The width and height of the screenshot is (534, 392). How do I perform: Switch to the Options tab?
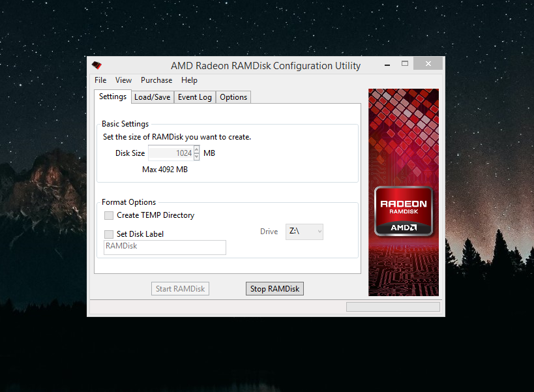[233, 97]
